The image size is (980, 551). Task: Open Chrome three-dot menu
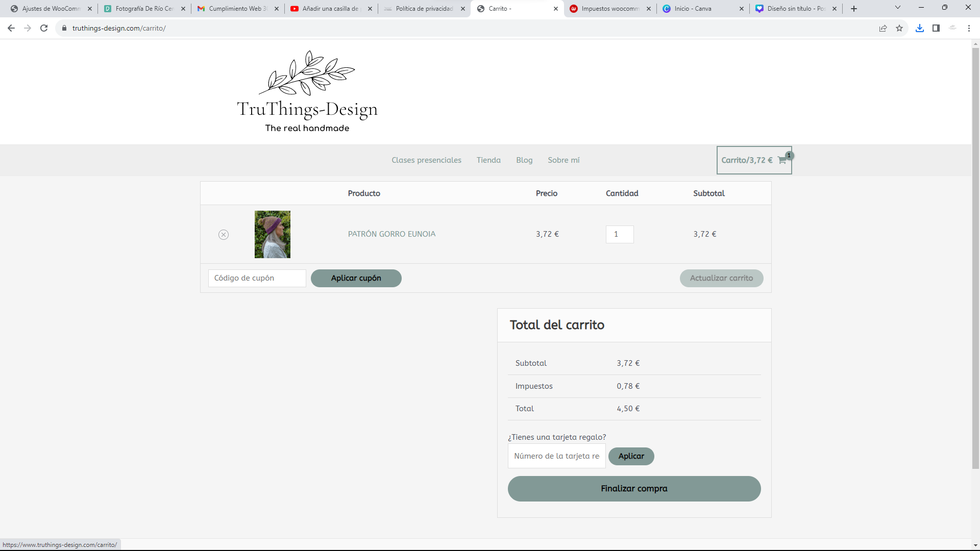[x=969, y=28]
